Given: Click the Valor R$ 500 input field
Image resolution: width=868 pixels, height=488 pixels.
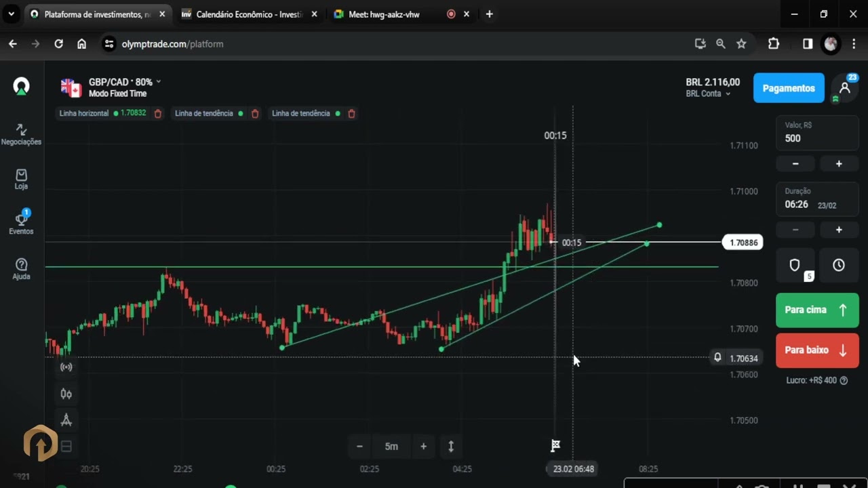Looking at the screenshot, I should (x=817, y=132).
